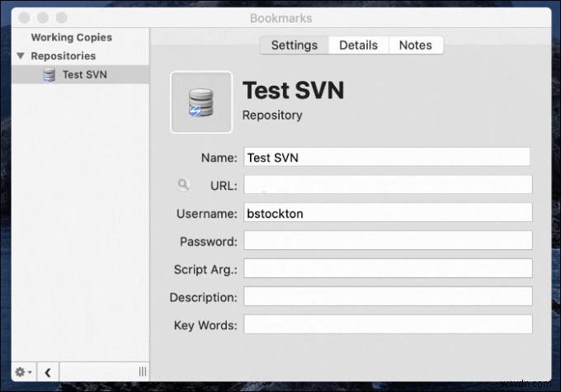Click the Description text field
Screen dimensions: 561x392
(x=387, y=297)
